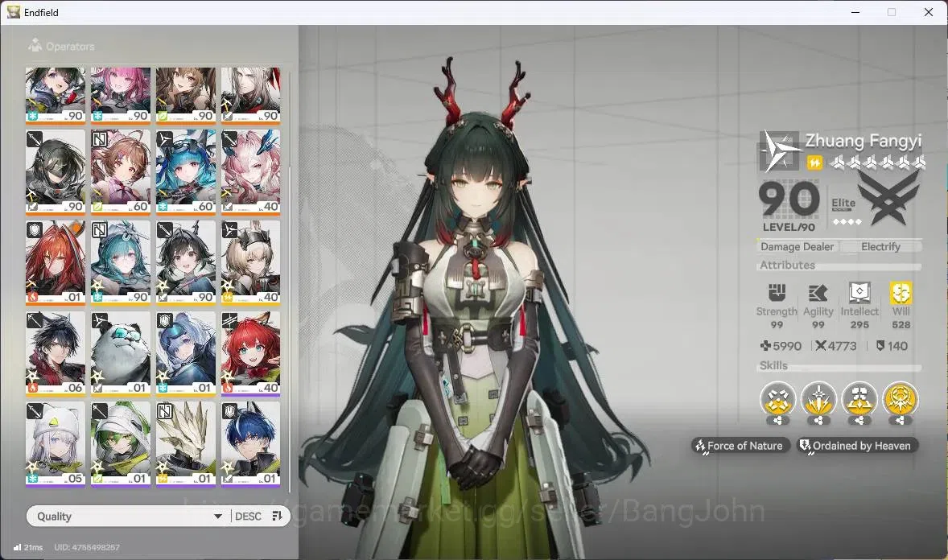Select pink-haired blue-horned operator level 40
The width and height of the screenshot is (948, 560).
251,171
